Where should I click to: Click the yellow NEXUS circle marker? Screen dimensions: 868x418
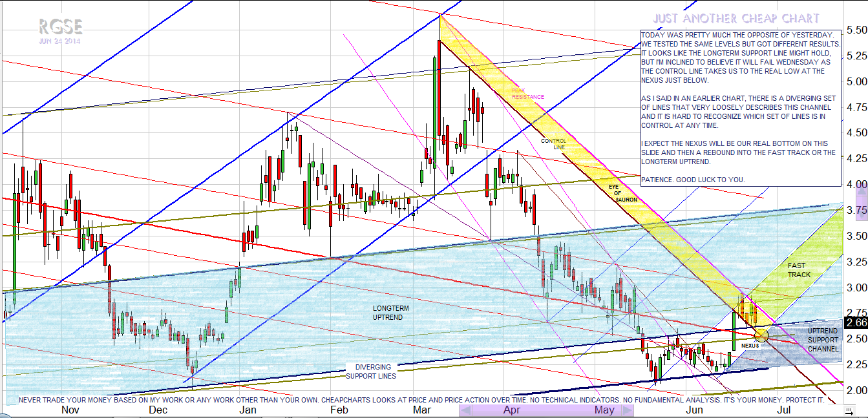pyautogui.click(x=761, y=335)
